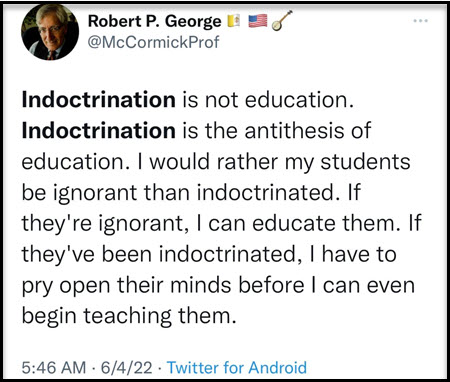Click the line 'they've been indoctrinated, I have to'
Viewport: 450px width, 382px height.
[x=209, y=254]
